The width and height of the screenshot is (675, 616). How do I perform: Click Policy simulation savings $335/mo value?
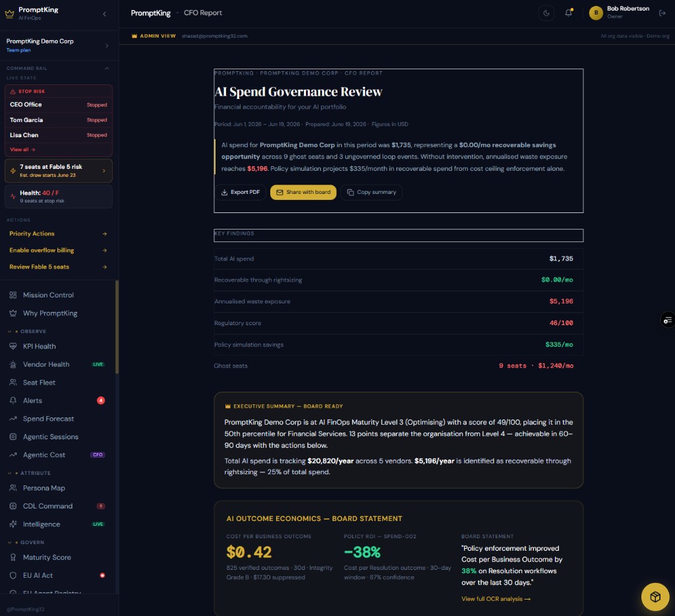tap(559, 345)
